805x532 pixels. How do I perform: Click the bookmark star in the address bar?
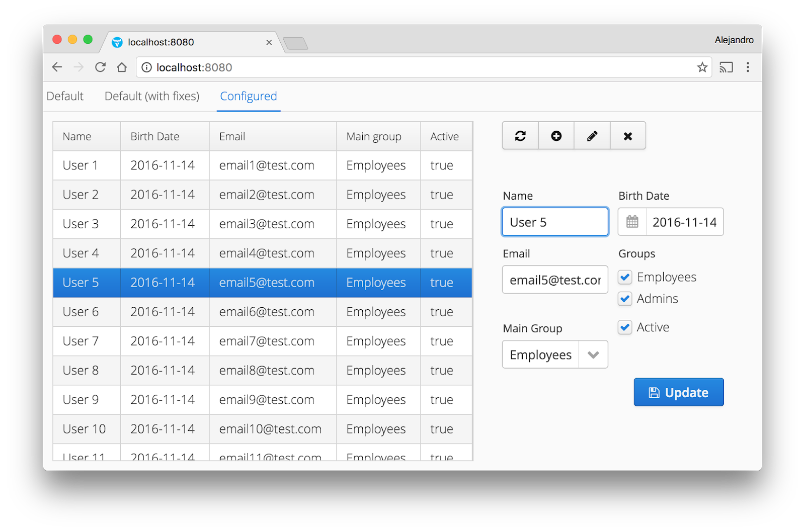coord(701,67)
